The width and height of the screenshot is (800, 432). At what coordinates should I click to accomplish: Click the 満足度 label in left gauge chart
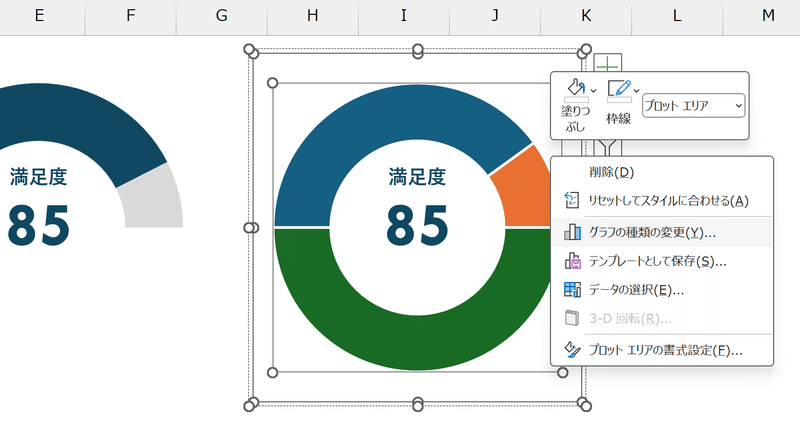pos(39,177)
